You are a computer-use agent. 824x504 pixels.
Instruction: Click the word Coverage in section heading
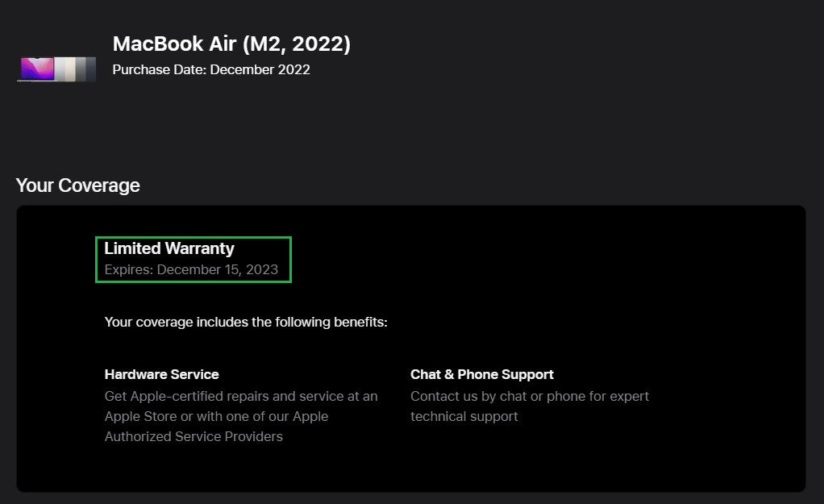point(99,185)
